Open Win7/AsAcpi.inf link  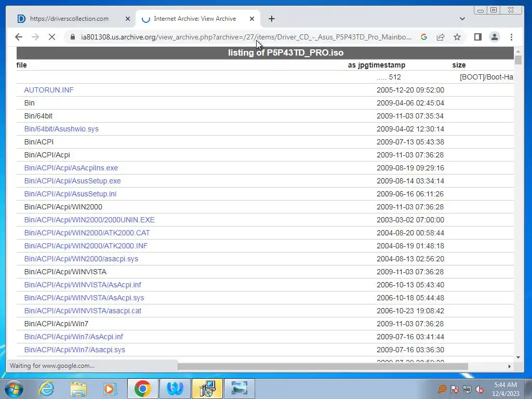coord(74,337)
